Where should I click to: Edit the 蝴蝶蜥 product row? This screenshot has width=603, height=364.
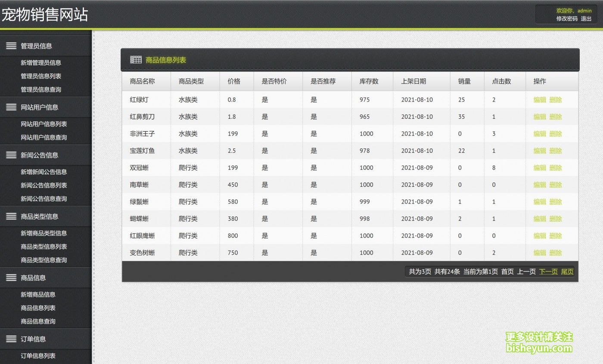(540, 219)
